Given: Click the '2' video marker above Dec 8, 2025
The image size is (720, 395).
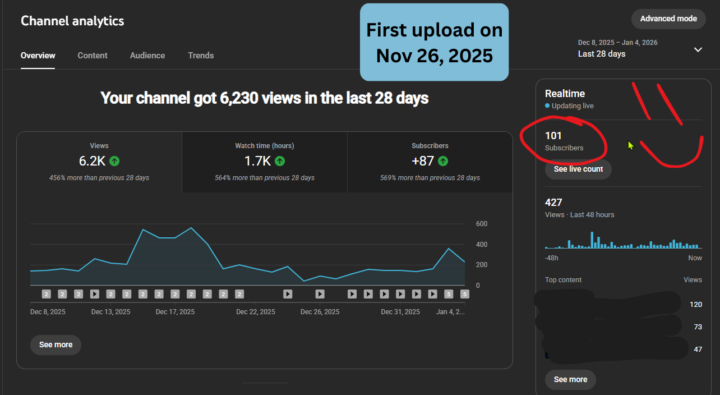Looking at the screenshot, I should [x=46, y=294].
